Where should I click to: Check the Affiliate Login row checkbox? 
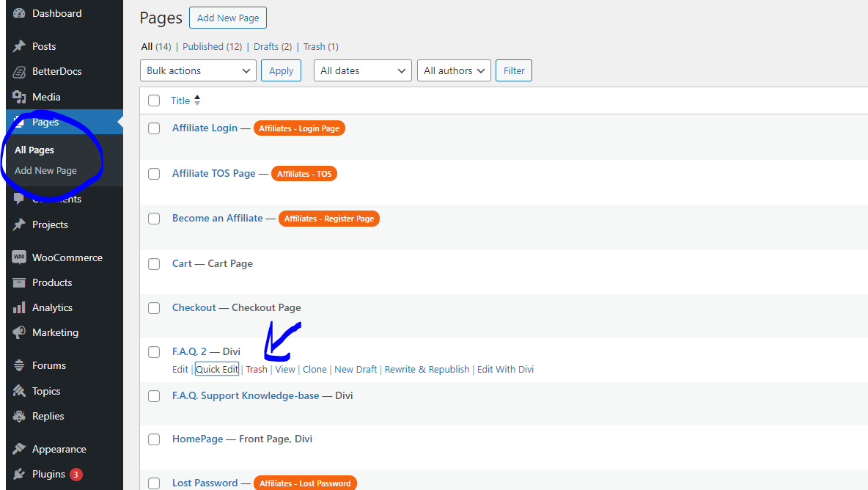coord(154,128)
